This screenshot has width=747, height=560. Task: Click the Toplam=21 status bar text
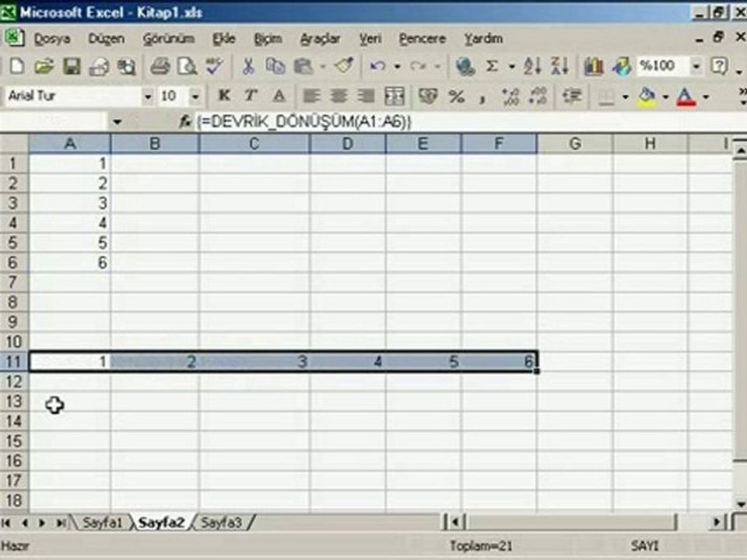481,546
